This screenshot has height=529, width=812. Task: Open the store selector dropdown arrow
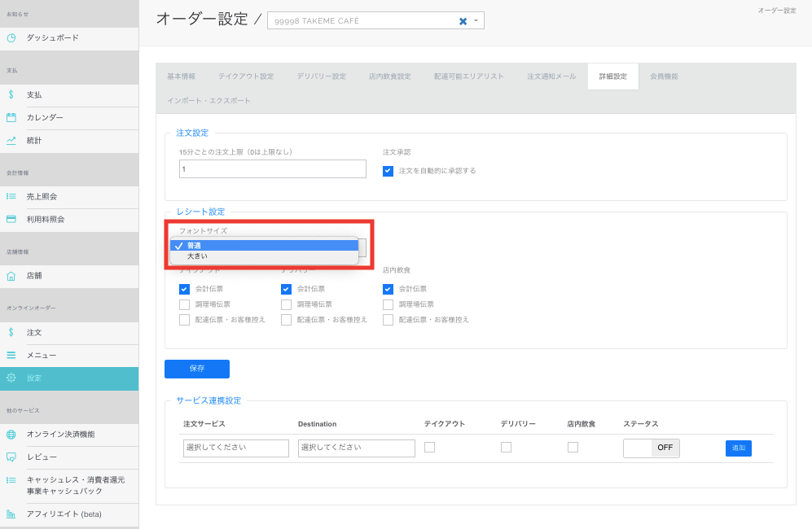[476, 20]
